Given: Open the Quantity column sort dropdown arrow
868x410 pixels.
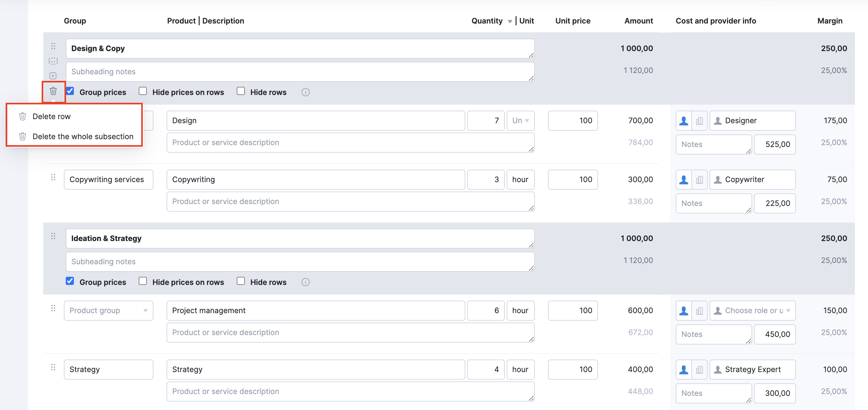Looking at the screenshot, I should [x=510, y=22].
